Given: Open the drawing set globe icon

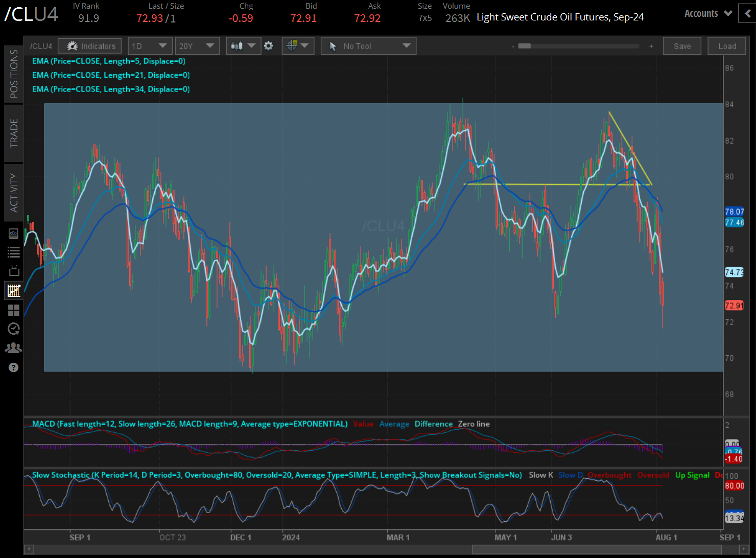Looking at the screenshot, I should pyautogui.click(x=290, y=45).
